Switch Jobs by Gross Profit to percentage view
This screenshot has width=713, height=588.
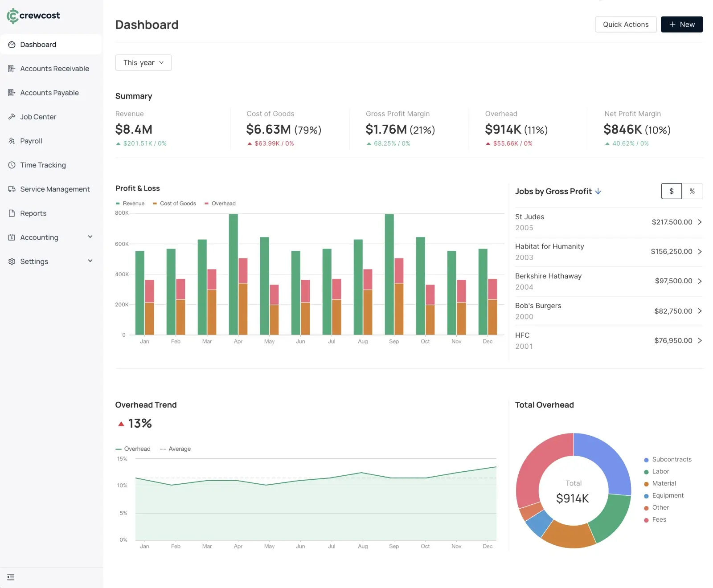692,191
